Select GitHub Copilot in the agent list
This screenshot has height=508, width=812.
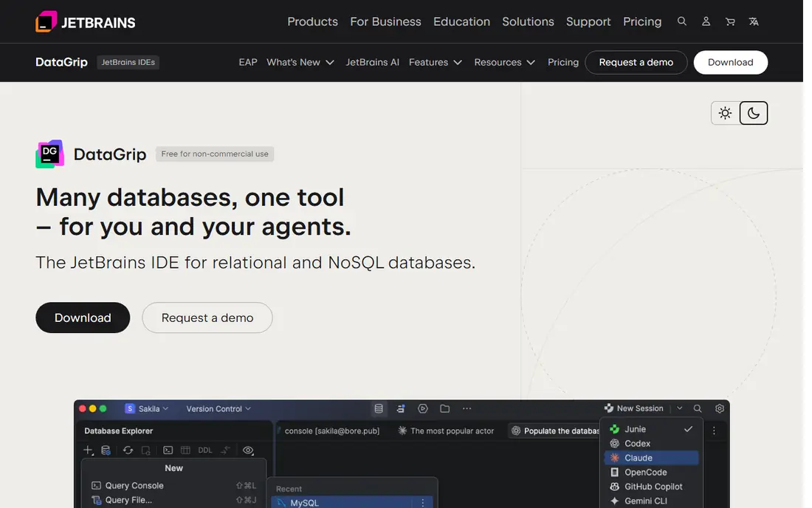pyautogui.click(x=652, y=487)
